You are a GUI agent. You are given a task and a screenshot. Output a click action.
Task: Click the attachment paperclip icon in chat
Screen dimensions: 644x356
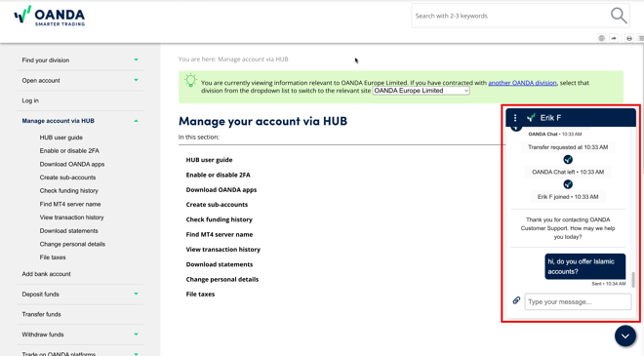(516, 300)
